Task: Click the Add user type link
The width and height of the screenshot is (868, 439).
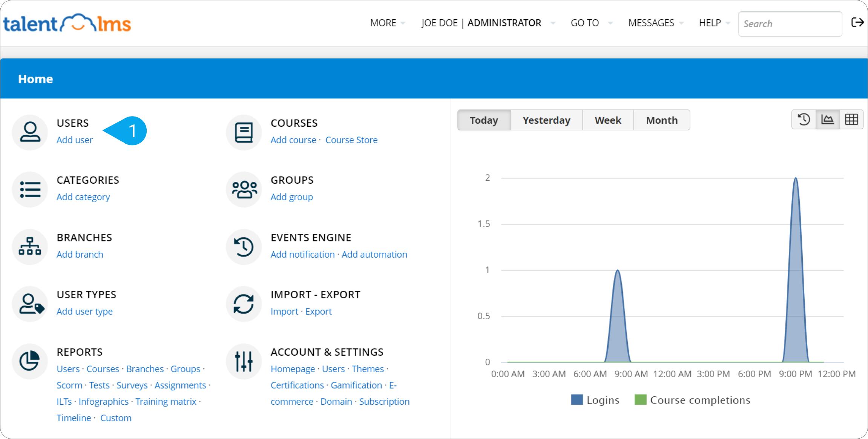Action: (84, 312)
